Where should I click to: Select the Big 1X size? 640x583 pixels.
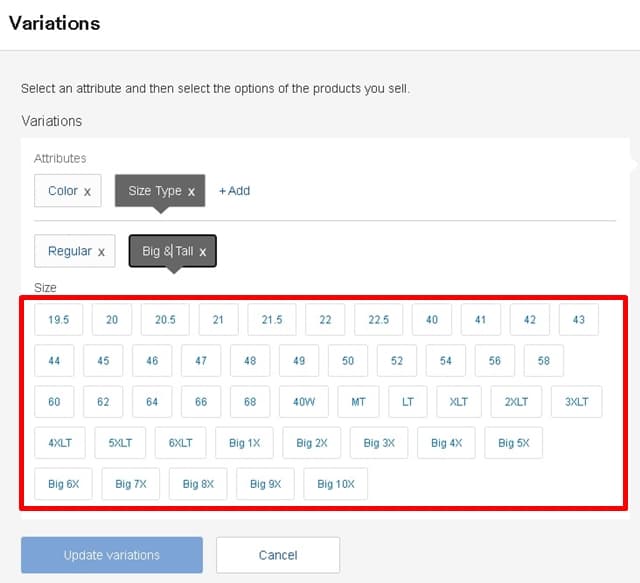244,443
